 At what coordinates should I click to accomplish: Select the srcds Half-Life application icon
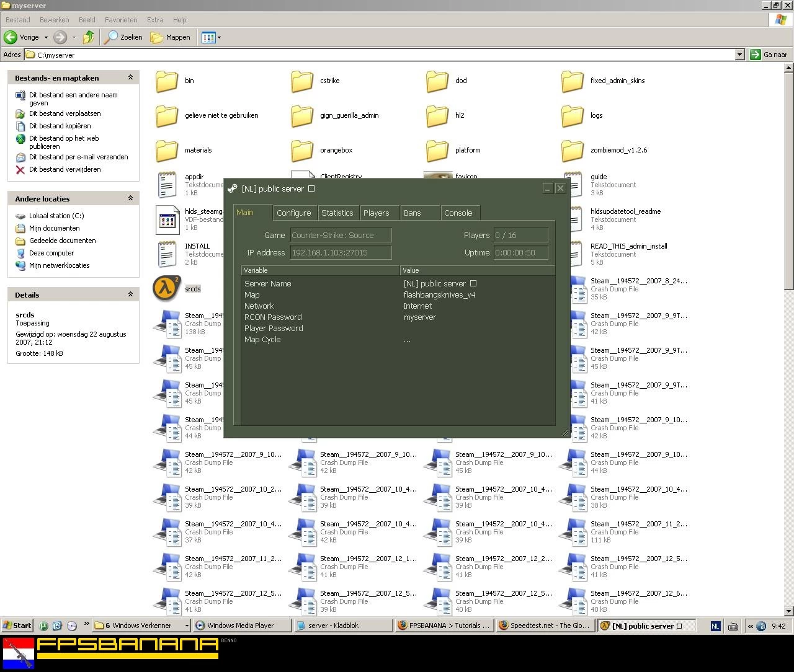(167, 288)
